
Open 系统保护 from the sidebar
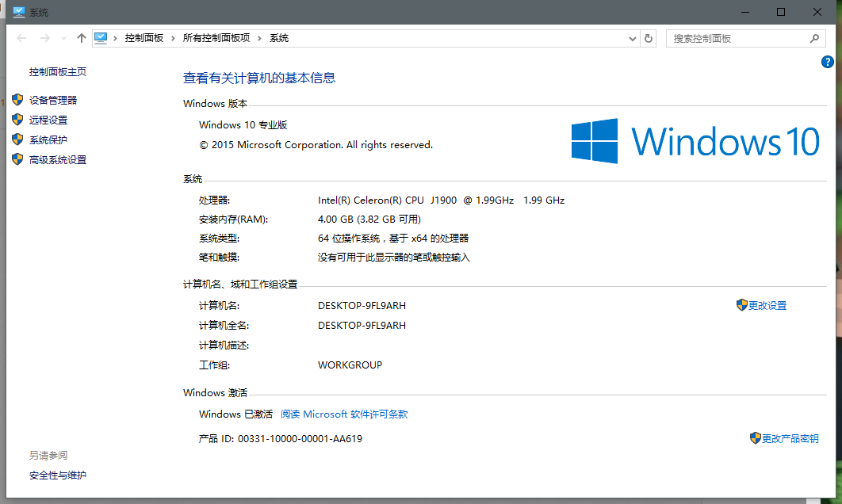pos(48,140)
